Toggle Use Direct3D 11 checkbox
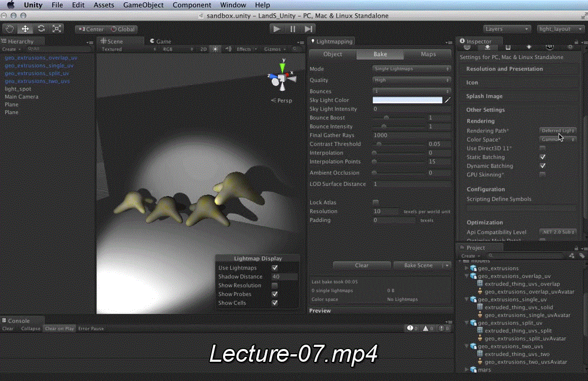The width and height of the screenshot is (588, 381). click(x=543, y=148)
